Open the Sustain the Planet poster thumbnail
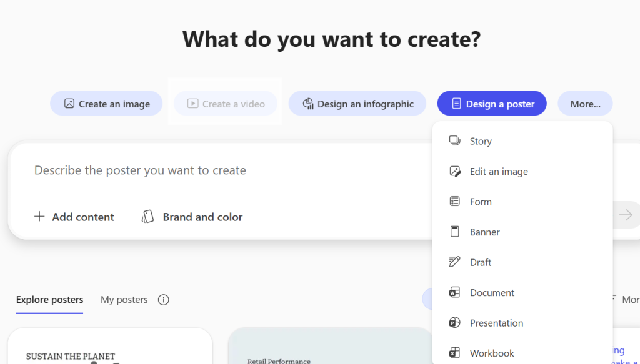This screenshot has height=364, width=640. pos(109,347)
